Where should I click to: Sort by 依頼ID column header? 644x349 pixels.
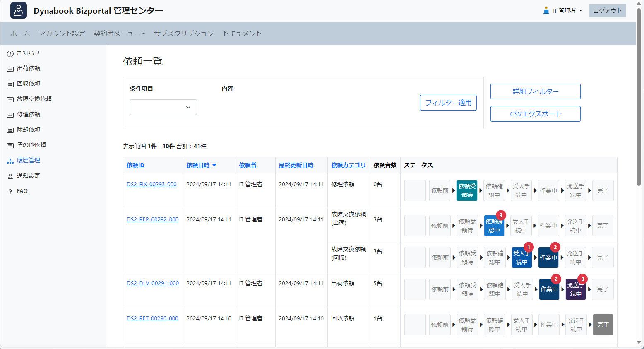pyautogui.click(x=135, y=165)
